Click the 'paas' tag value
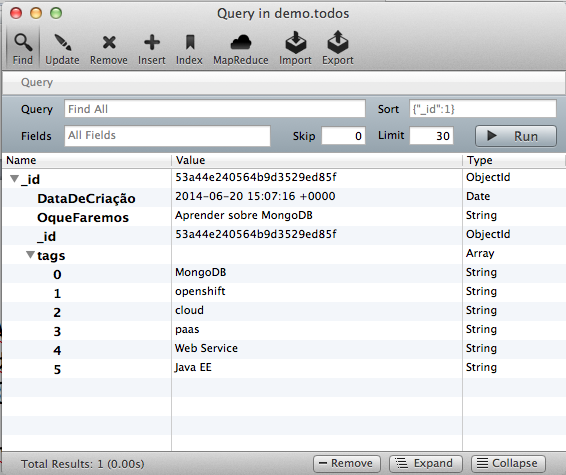This screenshot has height=475, width=566. click(x=187, y=330)
